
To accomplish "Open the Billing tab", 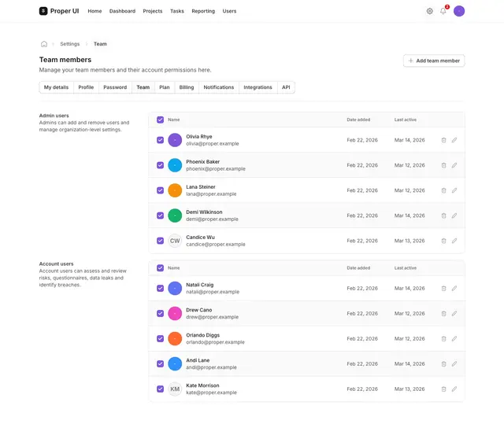I will click(x=187, y=87).
